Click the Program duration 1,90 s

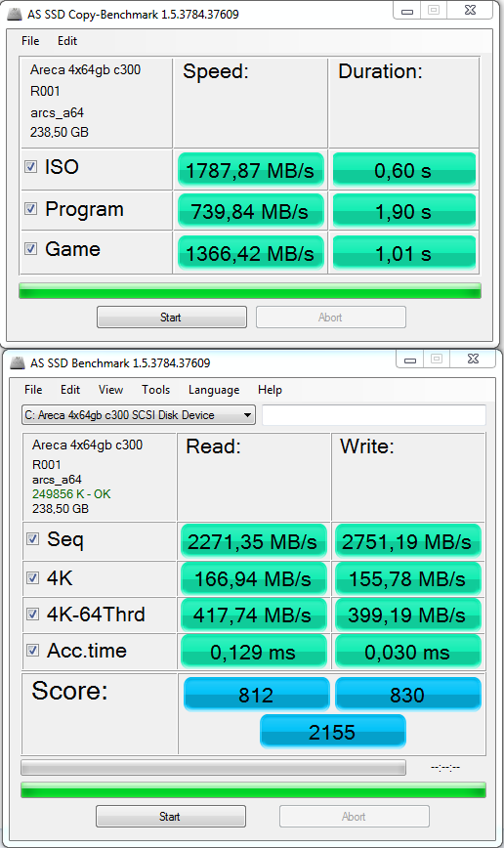[x=403, y=211]
